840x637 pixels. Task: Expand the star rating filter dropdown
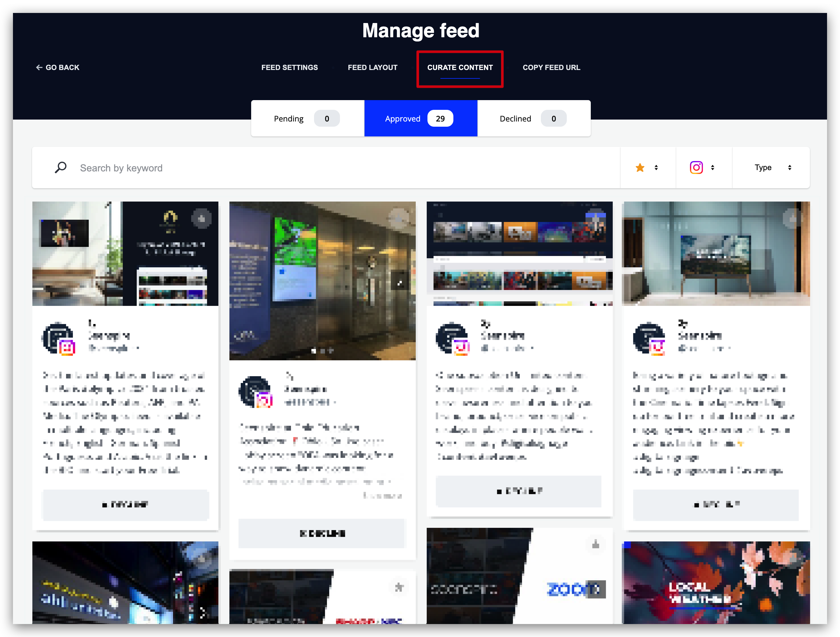656,168
